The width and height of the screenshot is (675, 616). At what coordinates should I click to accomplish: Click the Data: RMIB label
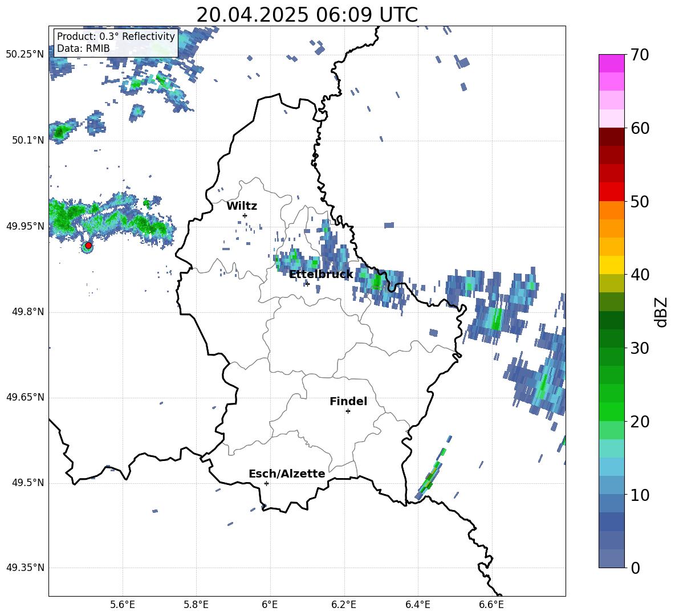pos(83,48)
